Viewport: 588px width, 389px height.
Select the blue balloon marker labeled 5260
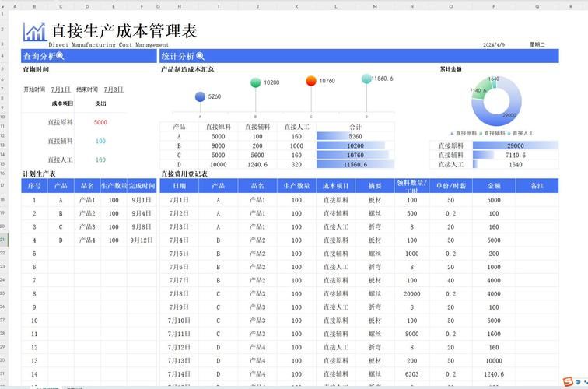tap(200, 96)
